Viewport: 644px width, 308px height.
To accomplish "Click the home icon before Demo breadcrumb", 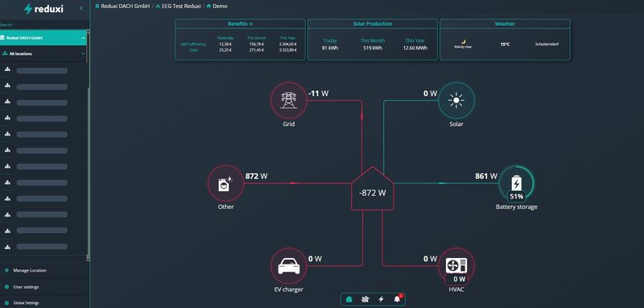I will point(208,6).
